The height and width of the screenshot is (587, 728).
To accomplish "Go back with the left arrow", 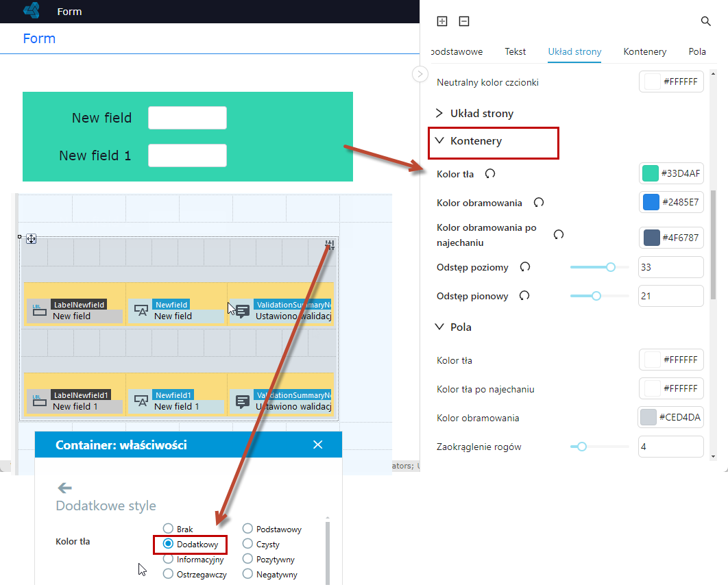I will (x=64, y=488).
